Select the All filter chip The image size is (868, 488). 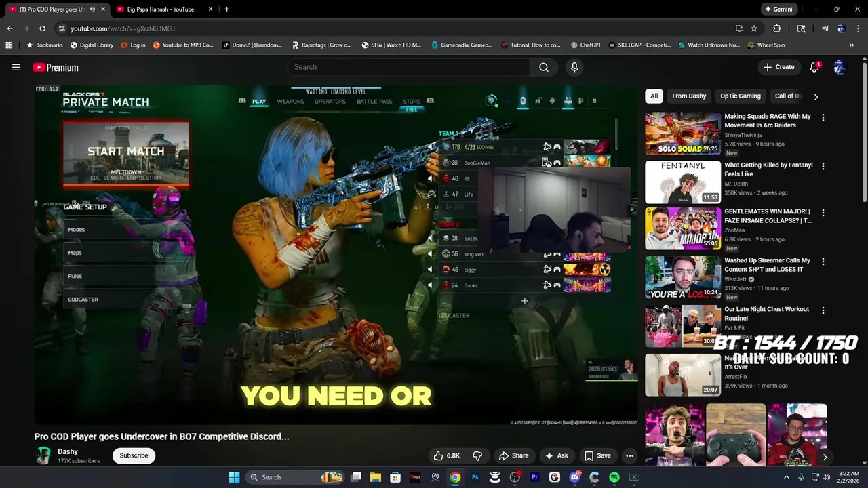[x=654, y=96]
